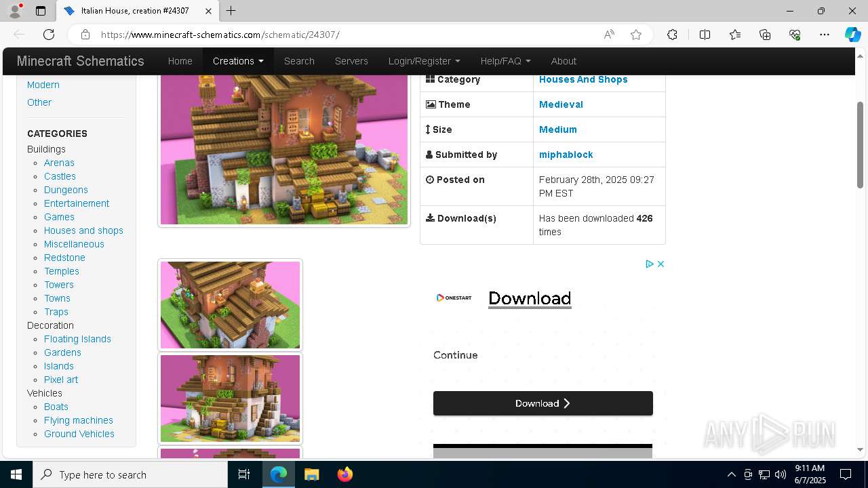Open the Search nav item

click(299, 61)
